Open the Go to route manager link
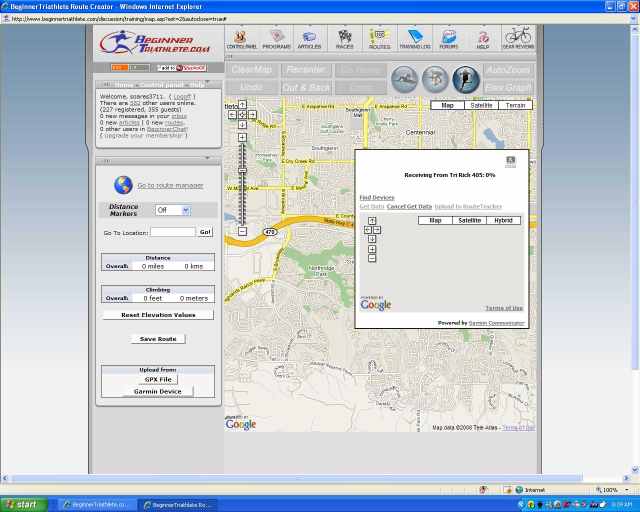This screenshot has height=512, width=640. pyautogui.click(x=170, y=185)
